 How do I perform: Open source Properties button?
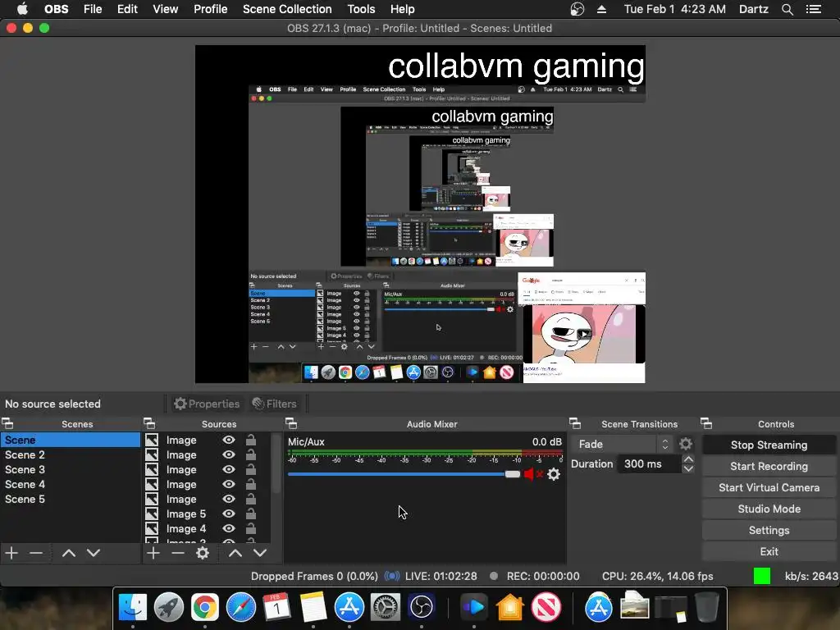pos(207,404)
